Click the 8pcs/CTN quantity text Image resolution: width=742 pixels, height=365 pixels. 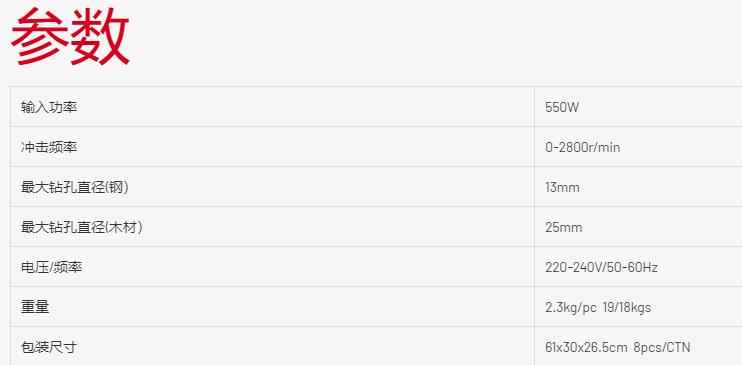[662, 348]
